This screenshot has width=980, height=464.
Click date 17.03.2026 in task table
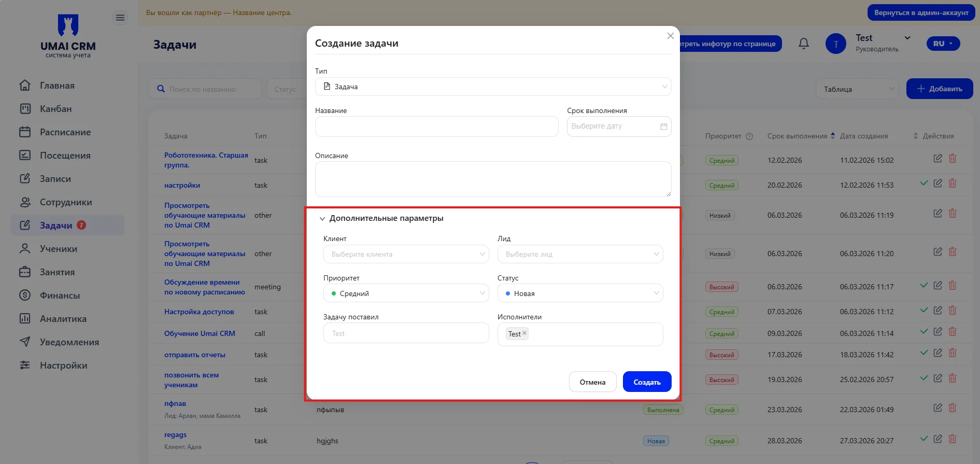coord(785,355)
